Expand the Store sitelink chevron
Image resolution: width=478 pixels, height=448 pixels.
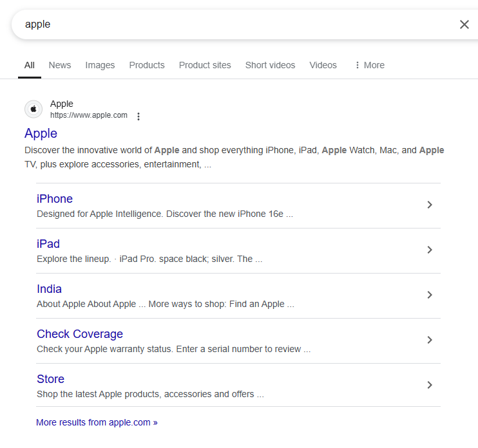tap(430, 385)
